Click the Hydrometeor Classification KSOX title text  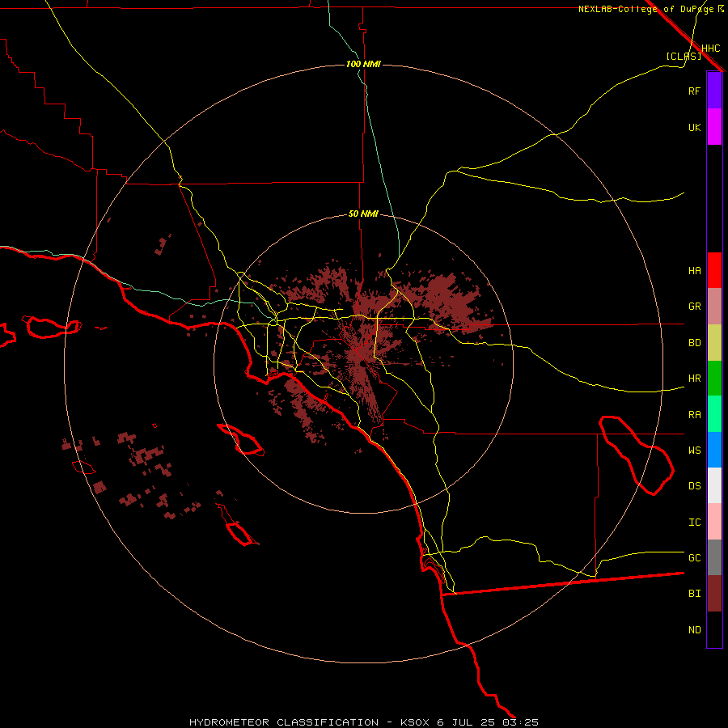click(364, 722)
